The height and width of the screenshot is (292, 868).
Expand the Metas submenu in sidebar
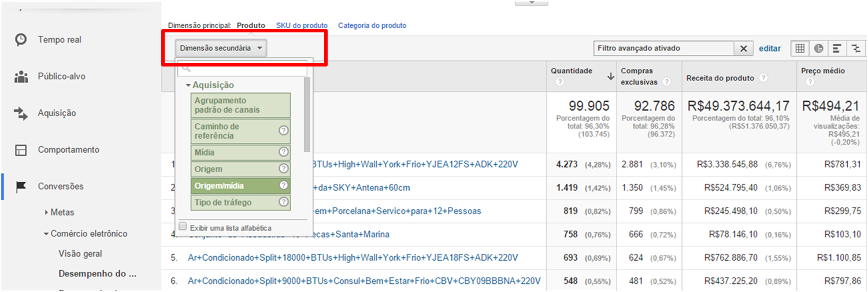pyautogui.click(x=46, y=212)
